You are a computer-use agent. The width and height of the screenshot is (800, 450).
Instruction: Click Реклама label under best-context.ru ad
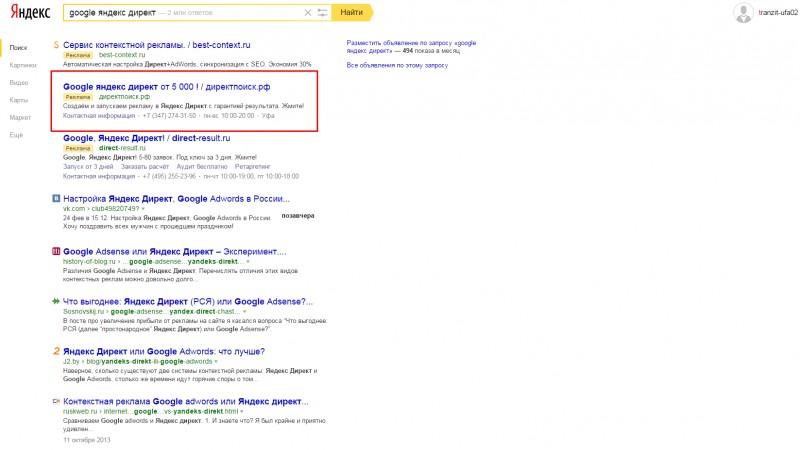click(78, 55)
